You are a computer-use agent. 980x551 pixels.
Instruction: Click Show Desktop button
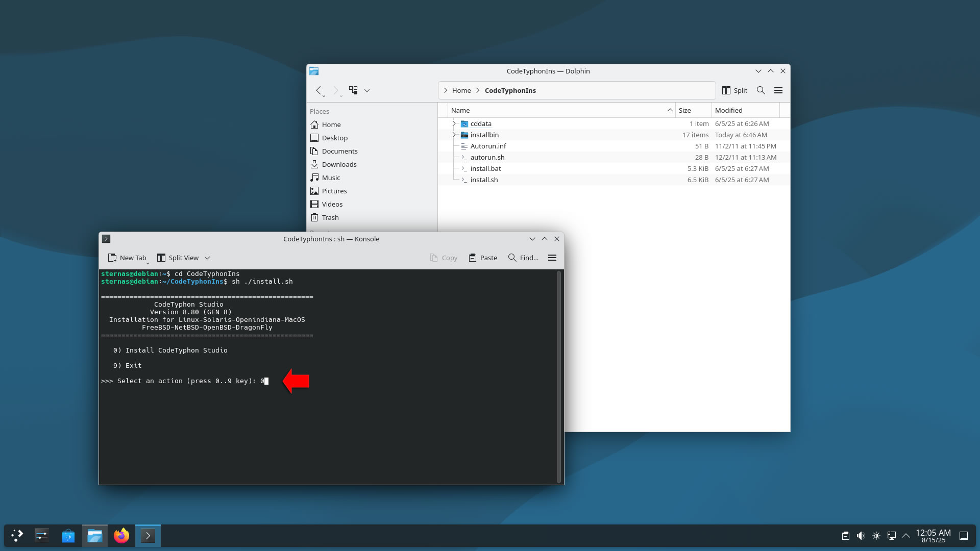(964, 536)
